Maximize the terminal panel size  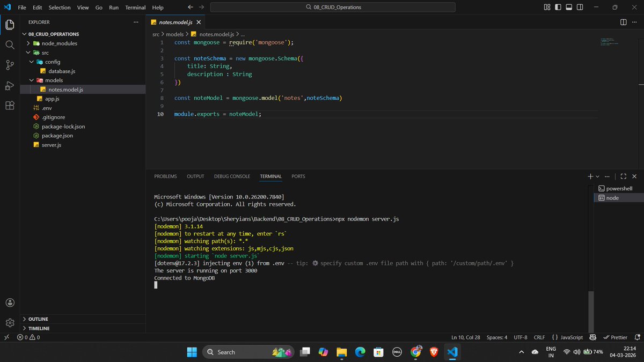pos(624,176)
